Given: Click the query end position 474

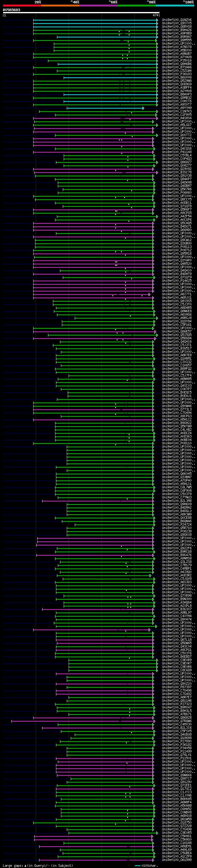Looking at the screenshot, I should pos(155,15).
